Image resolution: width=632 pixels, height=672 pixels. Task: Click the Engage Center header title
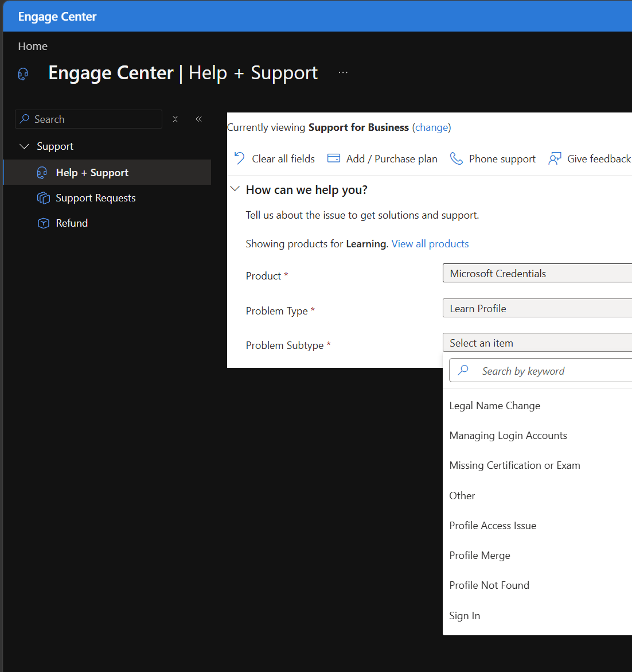(x=57, y=17)
